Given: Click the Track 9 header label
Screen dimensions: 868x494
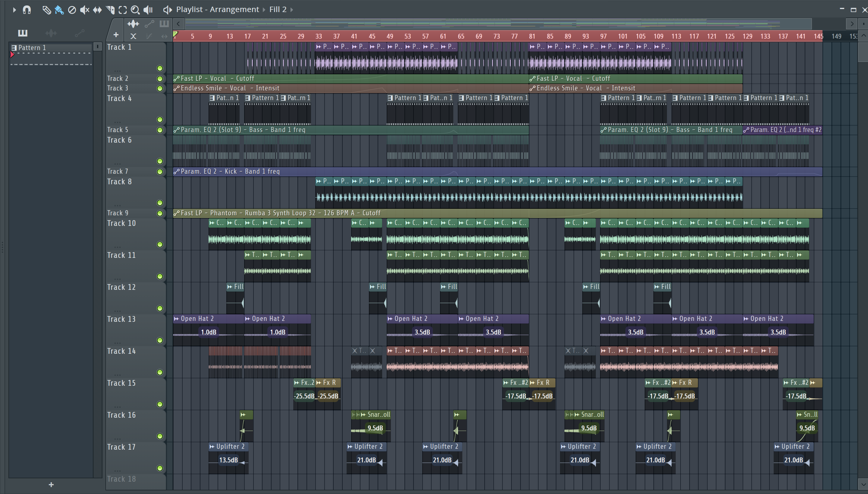Looking at the screenshot, I should [118, 213].
